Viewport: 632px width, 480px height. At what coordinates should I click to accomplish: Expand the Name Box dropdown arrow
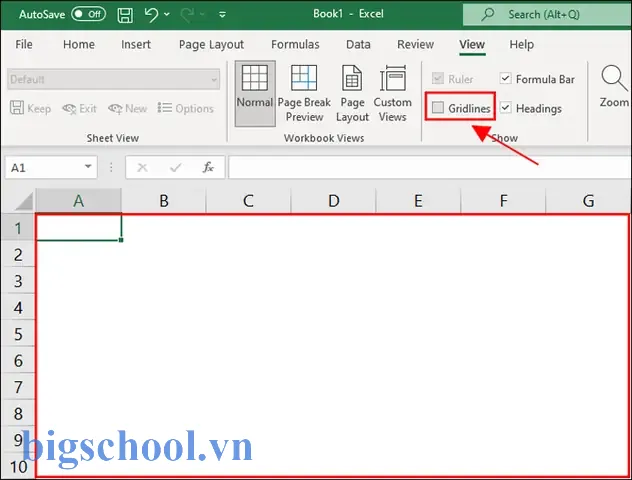click(88, 166)
